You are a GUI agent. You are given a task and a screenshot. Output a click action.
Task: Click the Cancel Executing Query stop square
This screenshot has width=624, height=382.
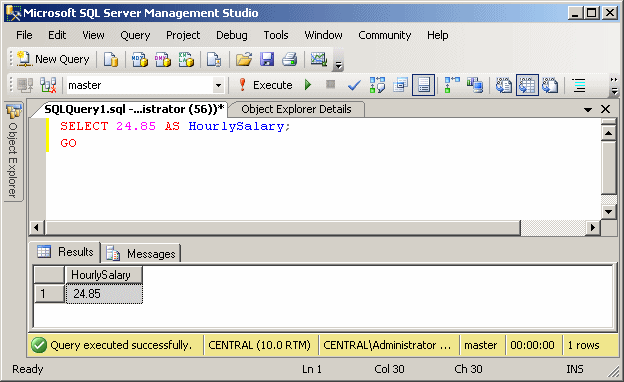(x=330, y=84)
